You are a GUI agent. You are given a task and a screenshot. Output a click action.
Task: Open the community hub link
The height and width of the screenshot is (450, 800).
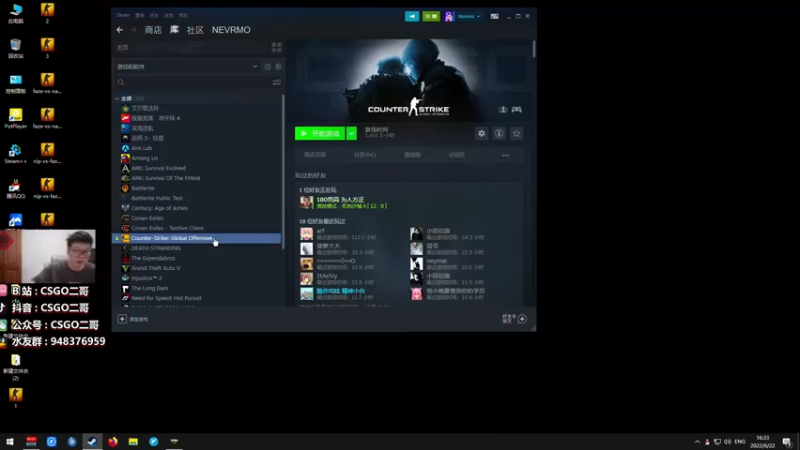coord(365,155)
